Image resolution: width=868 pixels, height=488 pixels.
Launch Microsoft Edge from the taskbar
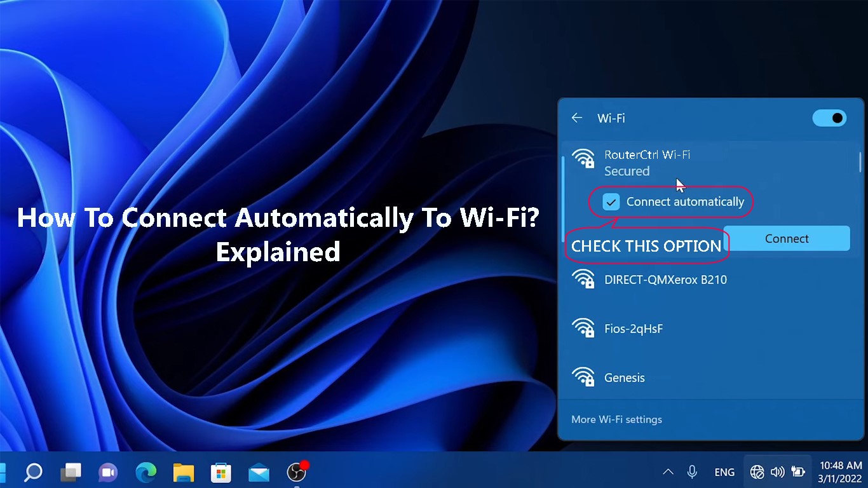point(146,473)
